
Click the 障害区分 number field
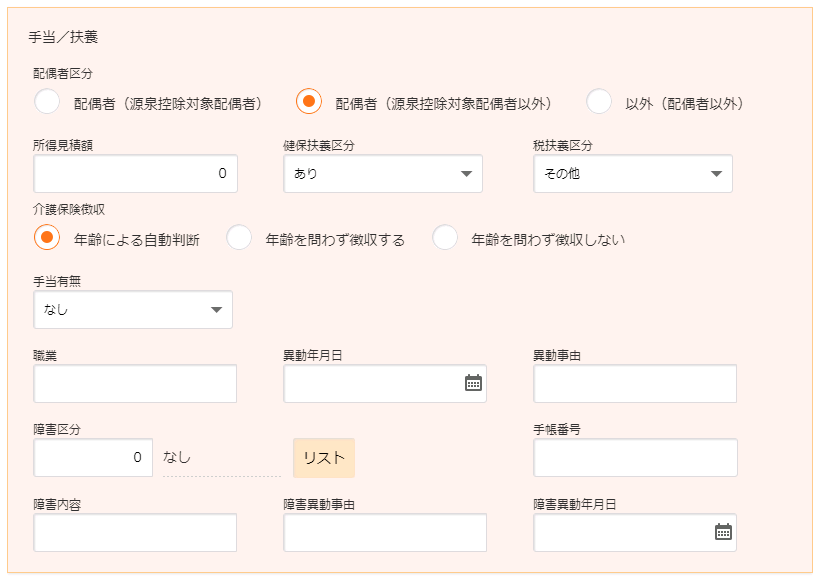pos(94,458)
